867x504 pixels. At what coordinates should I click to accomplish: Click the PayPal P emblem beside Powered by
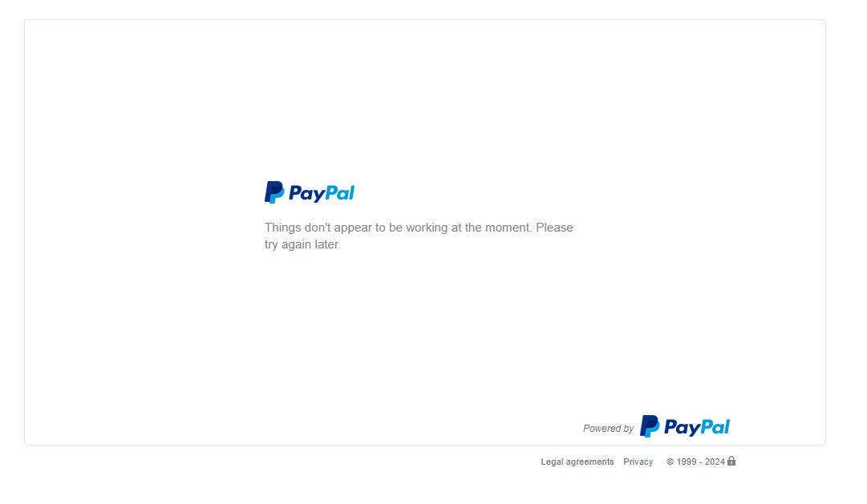(650, 426)
